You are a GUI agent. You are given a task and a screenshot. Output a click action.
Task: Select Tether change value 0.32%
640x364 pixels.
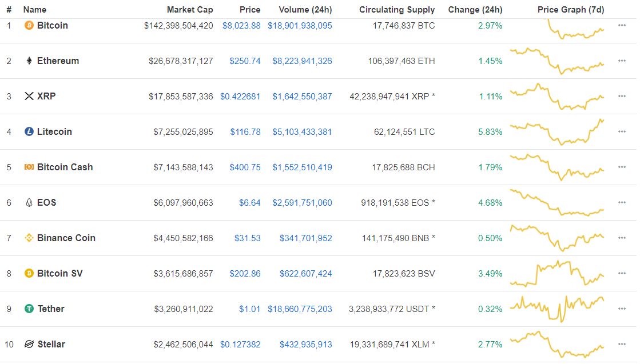pyautogui.click(x=490, y=309)
